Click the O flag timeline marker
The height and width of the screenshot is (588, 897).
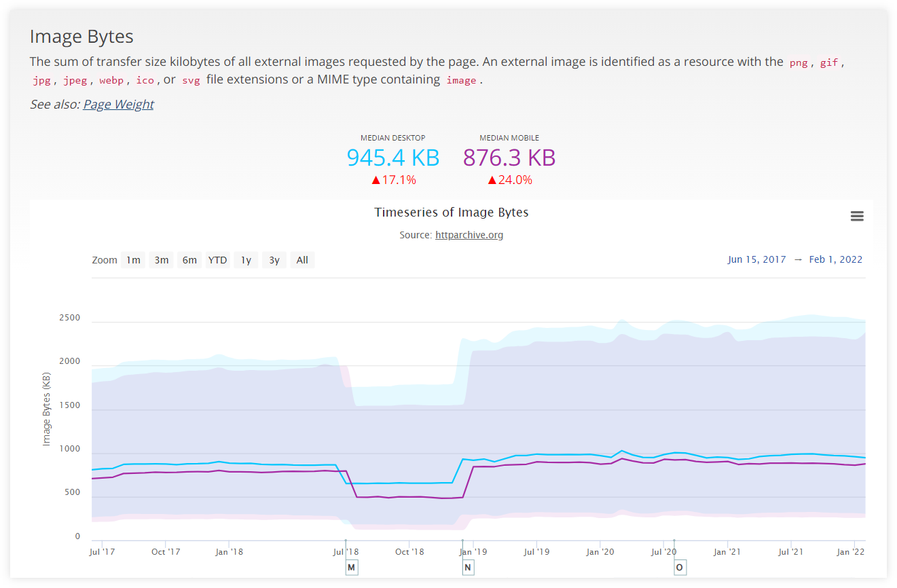[680, 567]
